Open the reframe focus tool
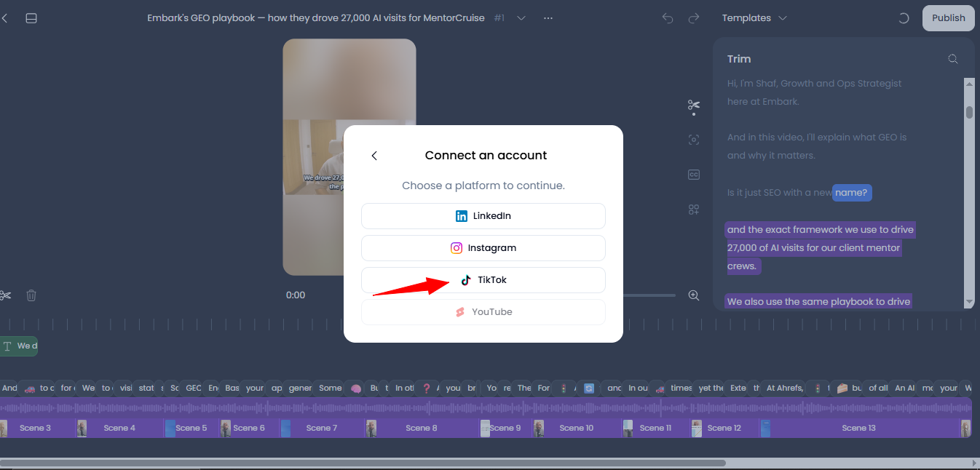The image size is (980, 470). coord(694,140)
